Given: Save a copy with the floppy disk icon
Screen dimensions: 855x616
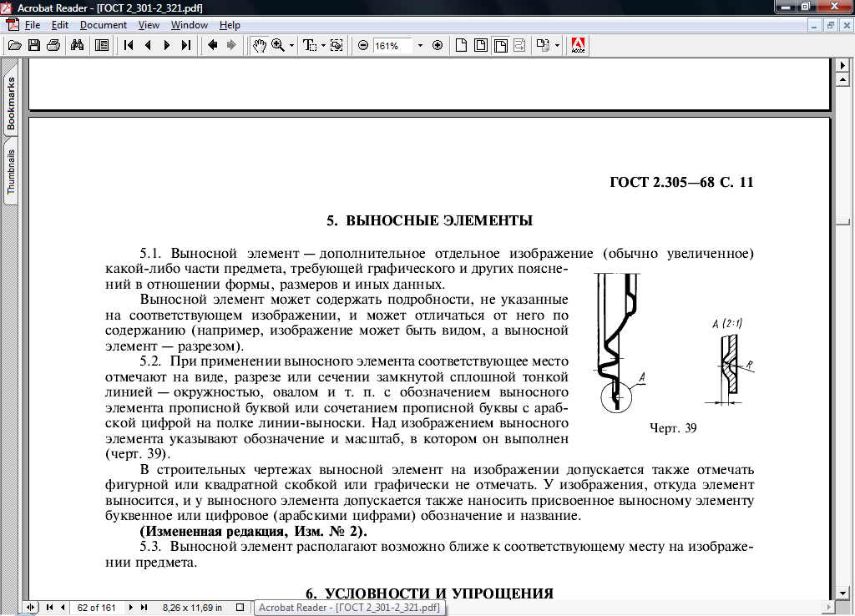Looking at the screenshot, I should [x=34, y=45].
